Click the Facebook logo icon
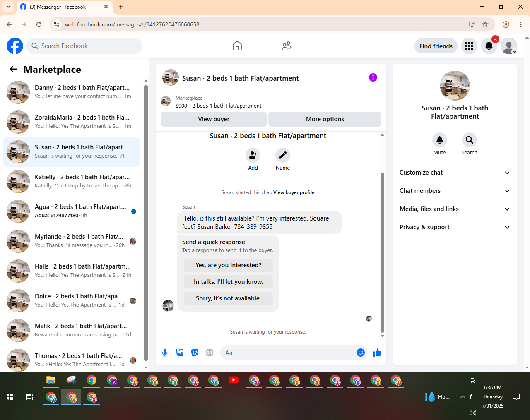This screenshot has height=420, width=530. (15, 46)
